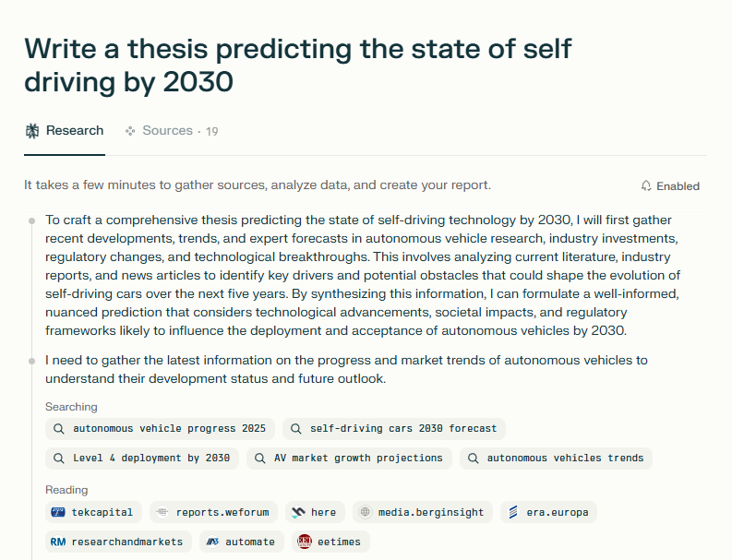732x560 pixels.
Task: Click the reports.weforum source favicon
Action: pyautogui.click(x=162, y=512)
